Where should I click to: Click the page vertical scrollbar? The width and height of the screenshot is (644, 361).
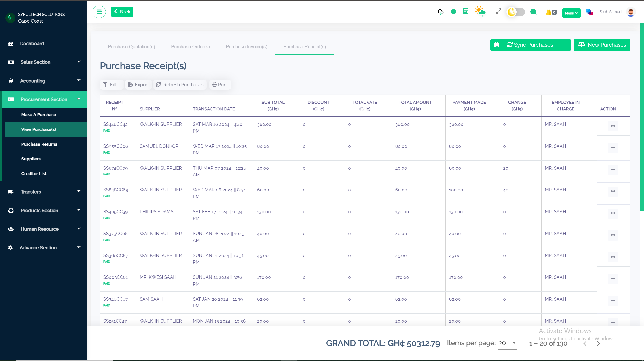tap(642, 117)
